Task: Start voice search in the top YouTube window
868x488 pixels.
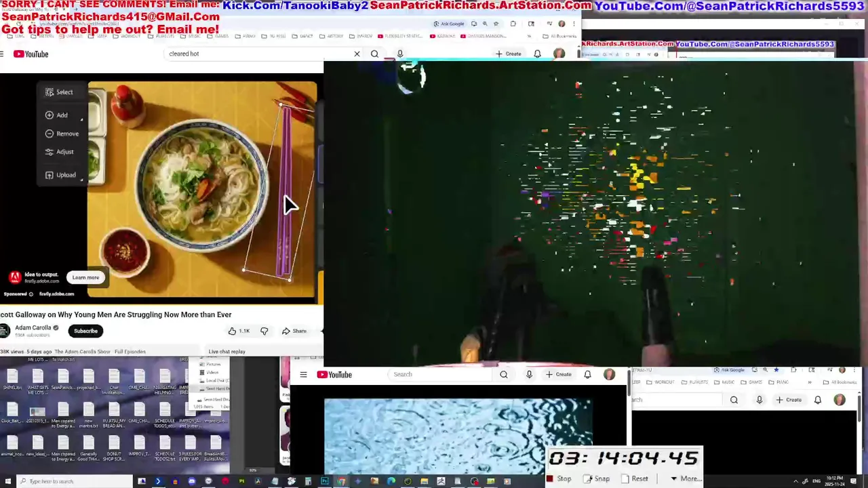Action: coord(400,54)
